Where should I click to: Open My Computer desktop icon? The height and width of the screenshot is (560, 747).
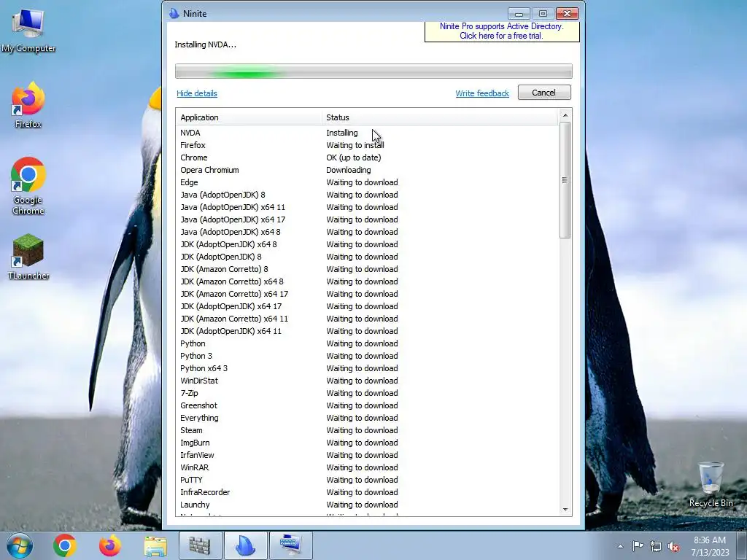tap(28, 31)
